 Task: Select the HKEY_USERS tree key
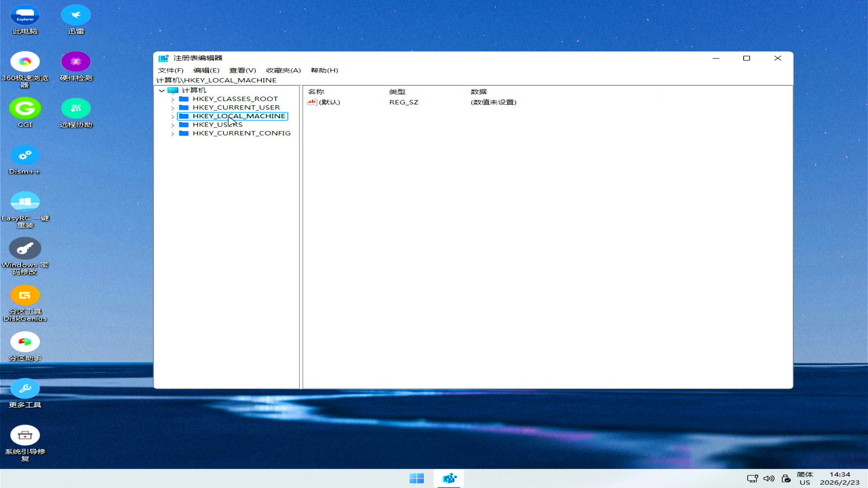pos(217,125)
